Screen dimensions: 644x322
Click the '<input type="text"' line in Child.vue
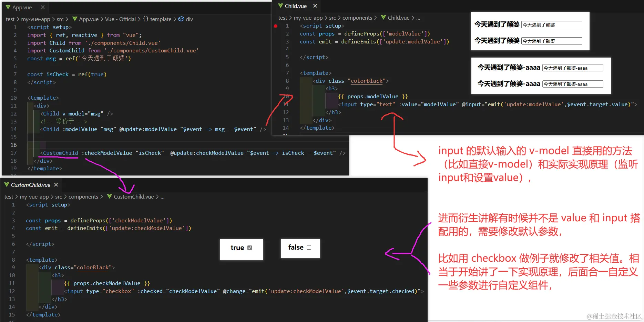coord(488,104)
